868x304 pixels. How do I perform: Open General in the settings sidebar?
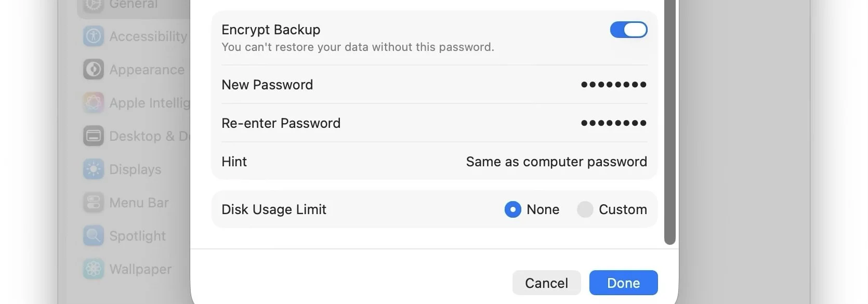click(x=133, y=5)
